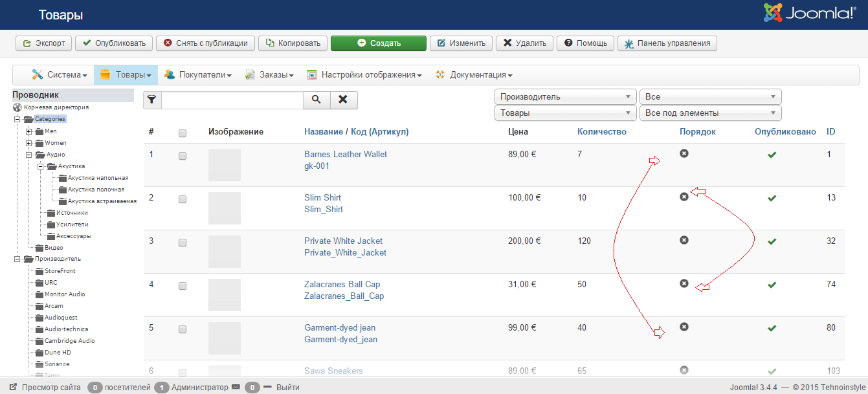
Task: Open Настройки отображения menu
Action: click(364, 75)
